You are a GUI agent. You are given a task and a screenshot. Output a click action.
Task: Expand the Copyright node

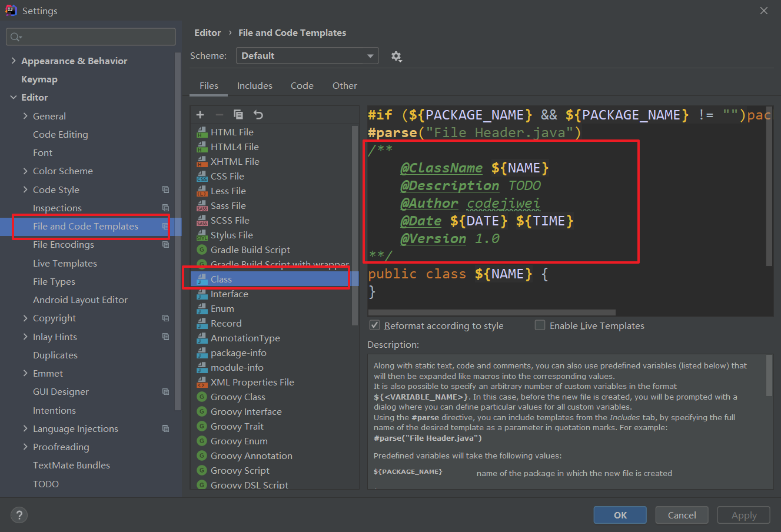[25, 318]
